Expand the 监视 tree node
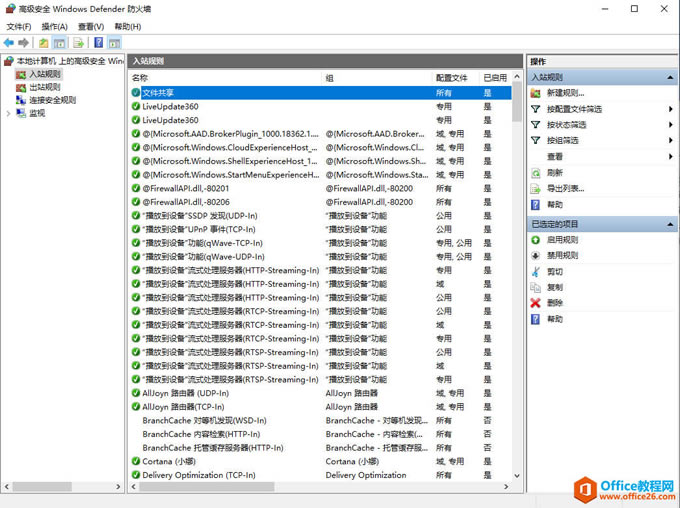 coord(8,113)
